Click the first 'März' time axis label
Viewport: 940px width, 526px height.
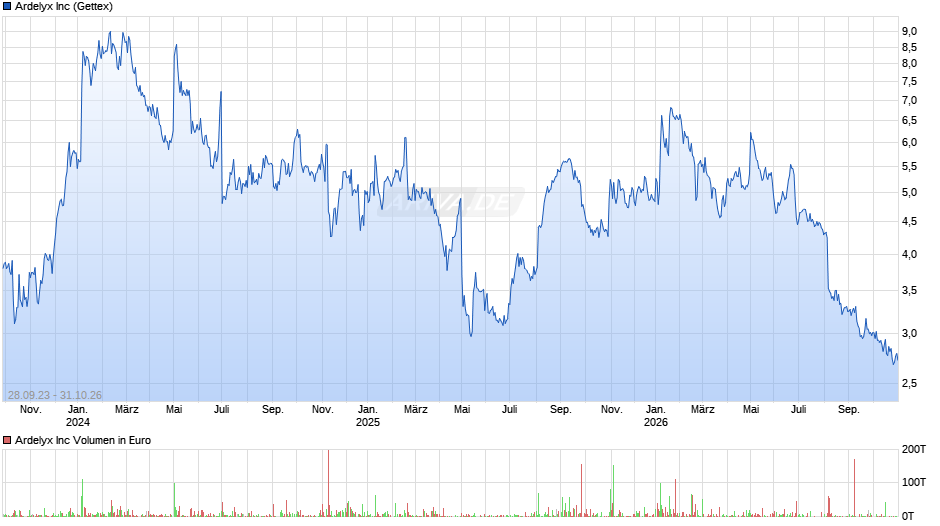coord(126,410)
